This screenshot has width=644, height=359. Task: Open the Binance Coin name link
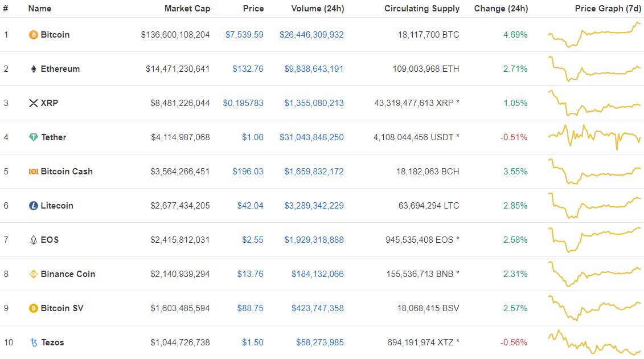[x=68, y=274]
